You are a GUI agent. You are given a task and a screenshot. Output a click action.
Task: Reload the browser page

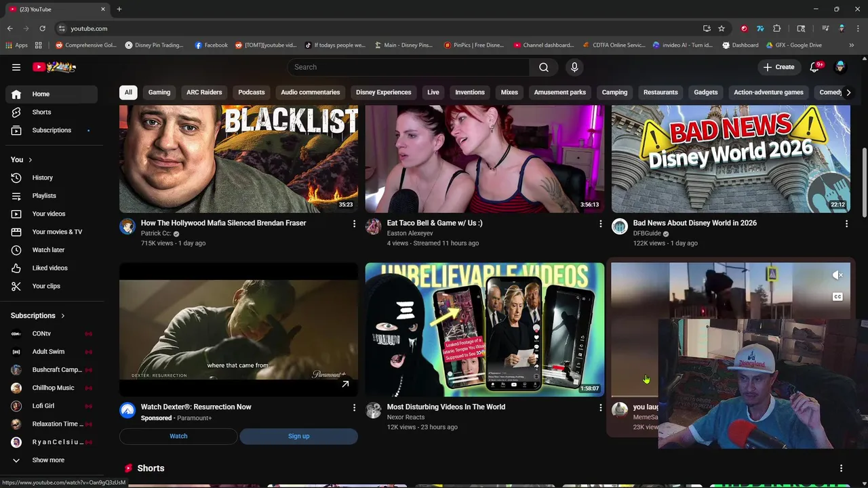[x=42, y=28]
